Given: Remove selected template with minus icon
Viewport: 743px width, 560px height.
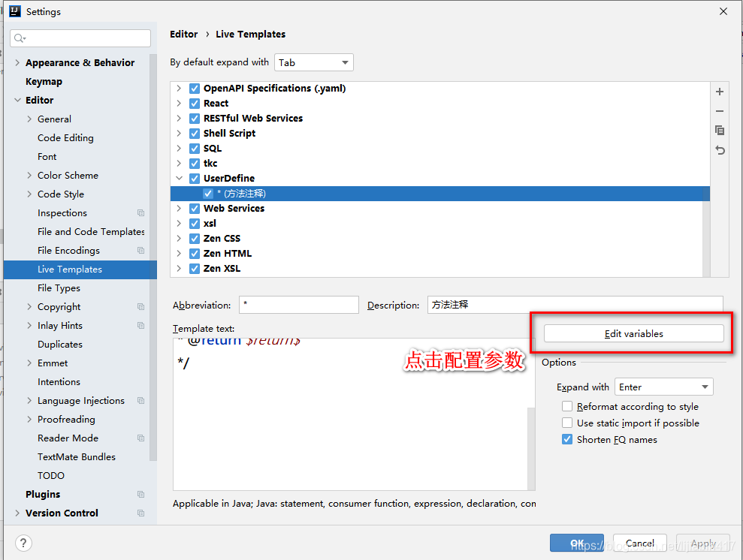Looking at the screenshot, I should (719, 111).
